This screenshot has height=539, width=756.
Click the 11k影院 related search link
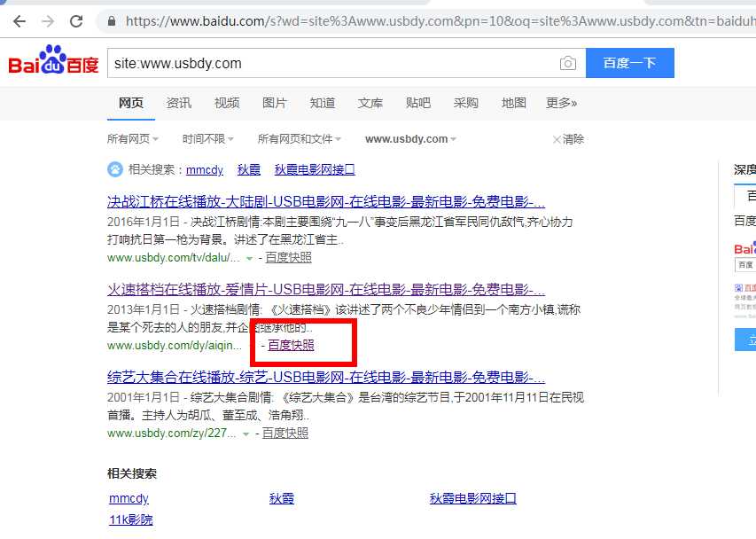[x=131, y=520]
